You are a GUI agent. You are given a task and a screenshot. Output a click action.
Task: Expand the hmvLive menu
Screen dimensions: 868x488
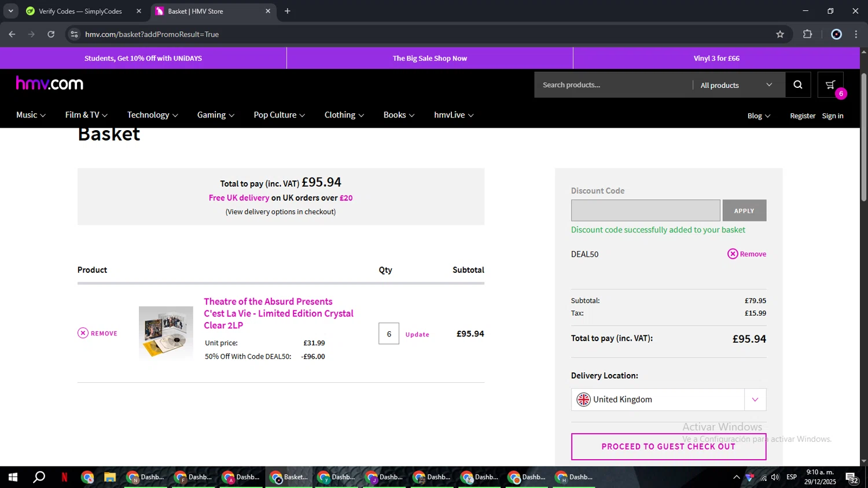tap(454, 115)
